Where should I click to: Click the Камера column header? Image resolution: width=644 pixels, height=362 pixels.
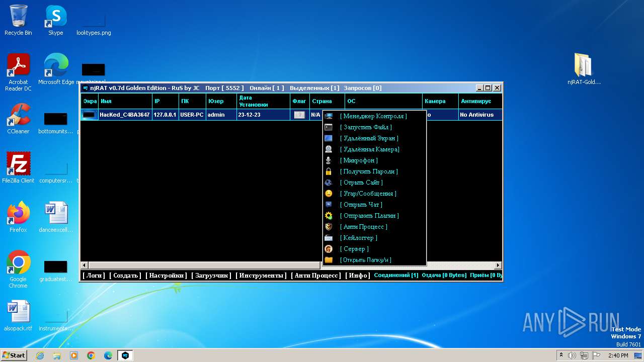440,101
